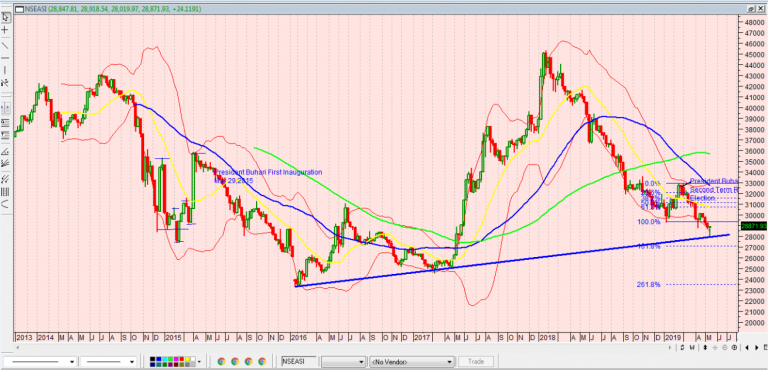Viewport: 768px width, 370px height.
Task: Click the third Chrome icon in bottom toolbar
Action: pos(248,362)
